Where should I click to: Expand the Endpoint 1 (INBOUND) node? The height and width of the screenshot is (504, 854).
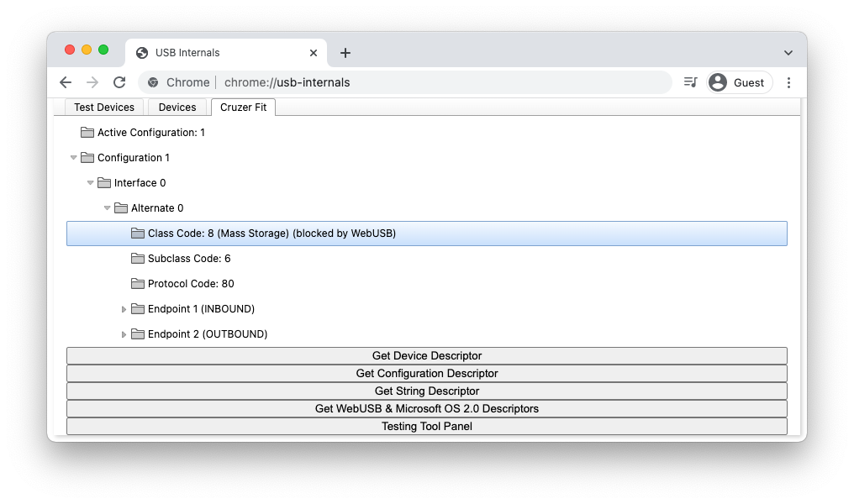tap(124, 309)
